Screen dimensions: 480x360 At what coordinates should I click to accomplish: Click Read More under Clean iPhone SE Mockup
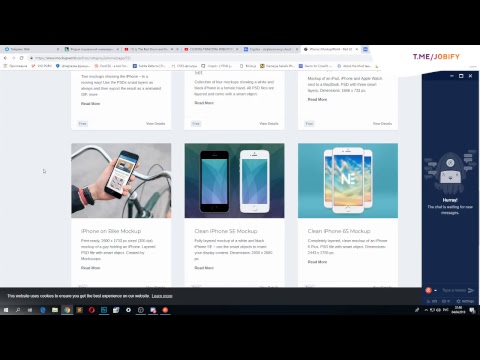click(204, 268)
